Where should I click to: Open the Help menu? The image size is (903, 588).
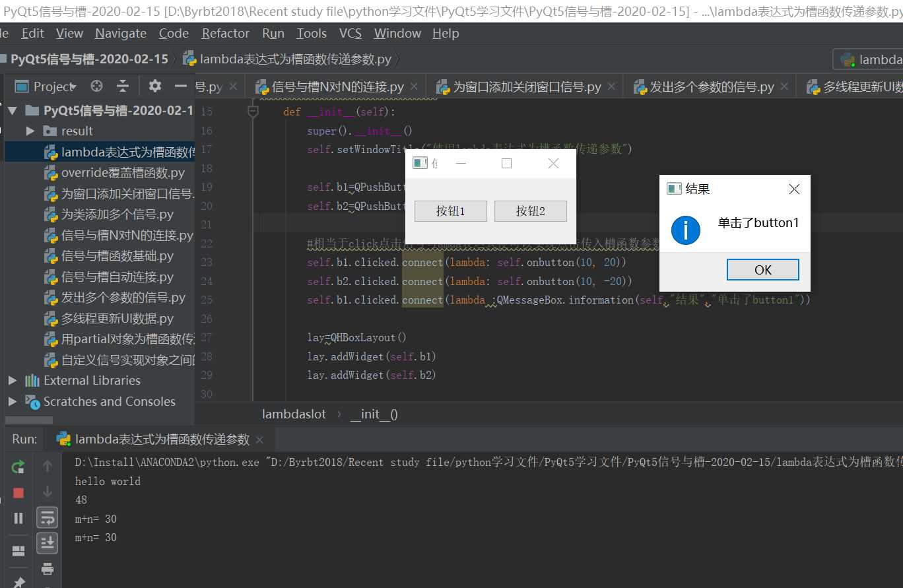[446, 33]
